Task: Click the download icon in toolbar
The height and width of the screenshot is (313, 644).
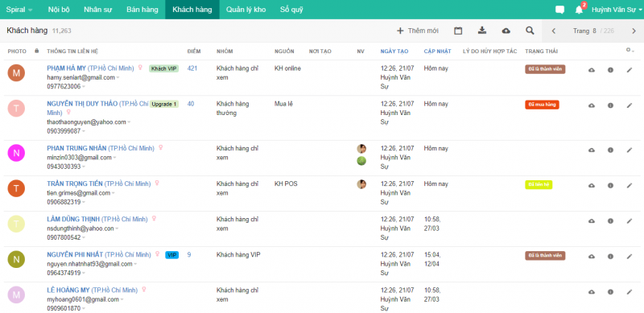Action: pyautogui.click(x=482, y=31)
